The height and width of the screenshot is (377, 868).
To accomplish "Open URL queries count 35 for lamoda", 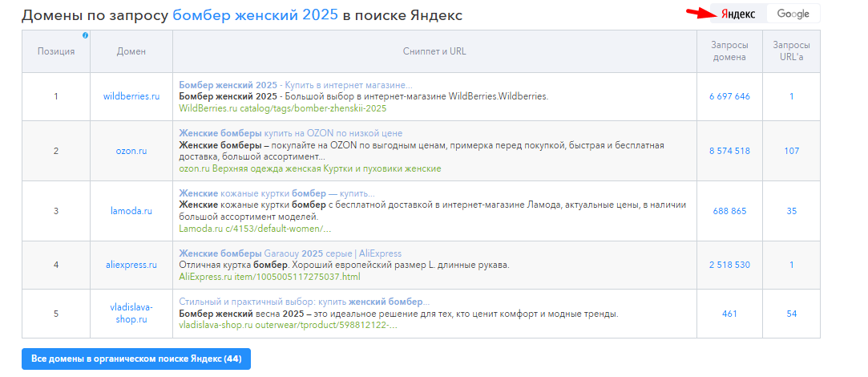I will click(791, 211).
